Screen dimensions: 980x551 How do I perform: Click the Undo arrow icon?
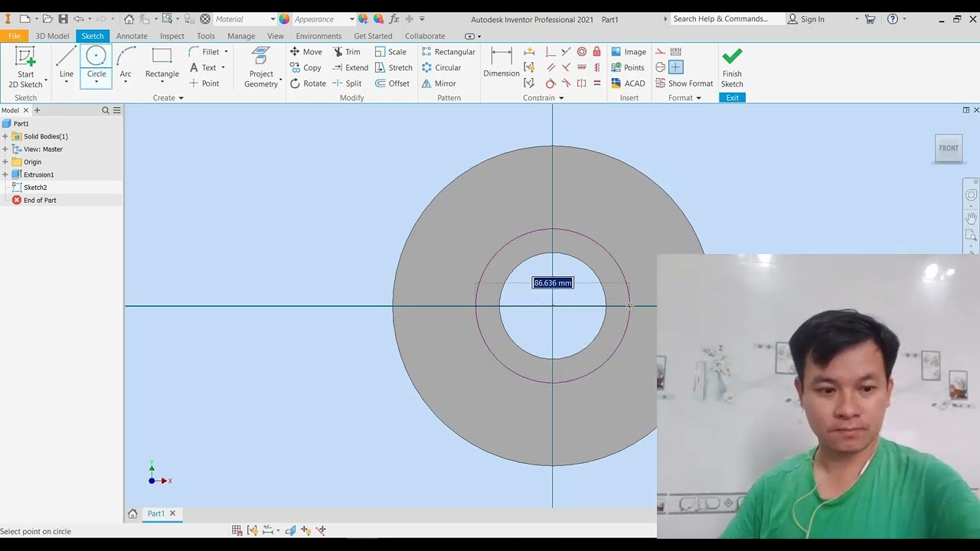(x=78, y=19)
